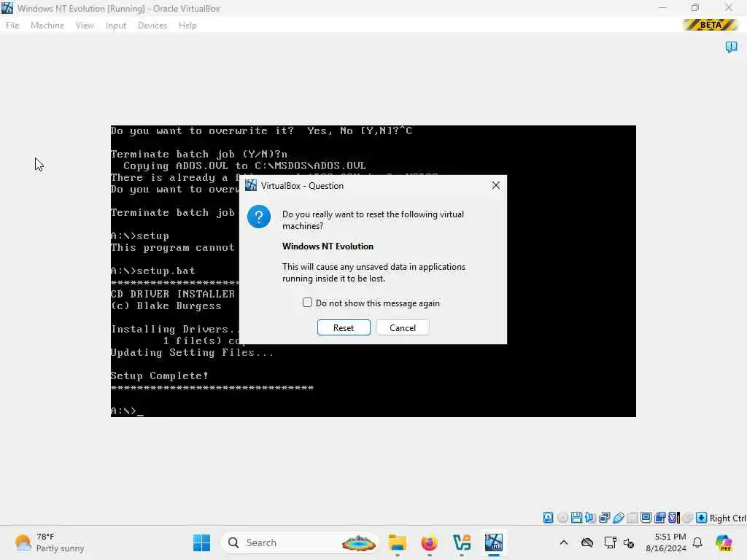Click the blue question mark dialog icon
The image size is (747, 560).
click(x=259, y=217)
